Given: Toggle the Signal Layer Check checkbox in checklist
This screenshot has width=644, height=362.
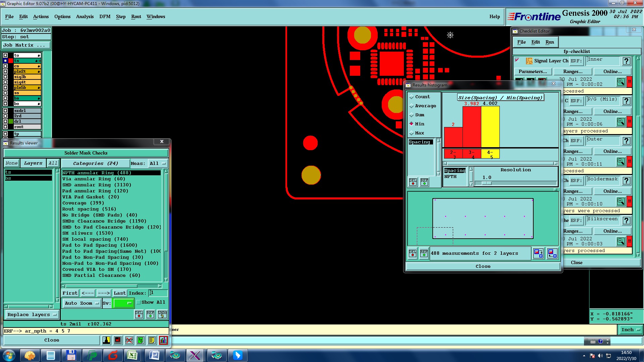Looking at the screenshot, I should (517, 60).
